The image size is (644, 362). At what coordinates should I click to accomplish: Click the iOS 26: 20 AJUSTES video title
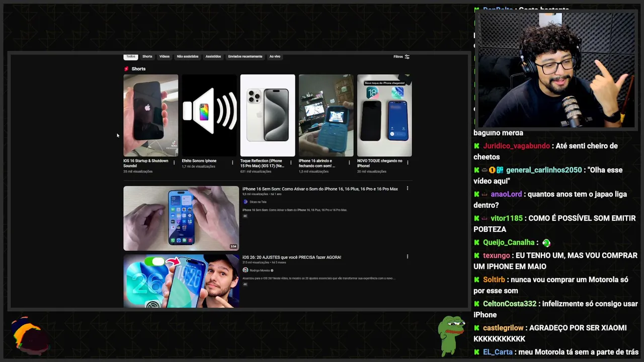coord(292,257)
